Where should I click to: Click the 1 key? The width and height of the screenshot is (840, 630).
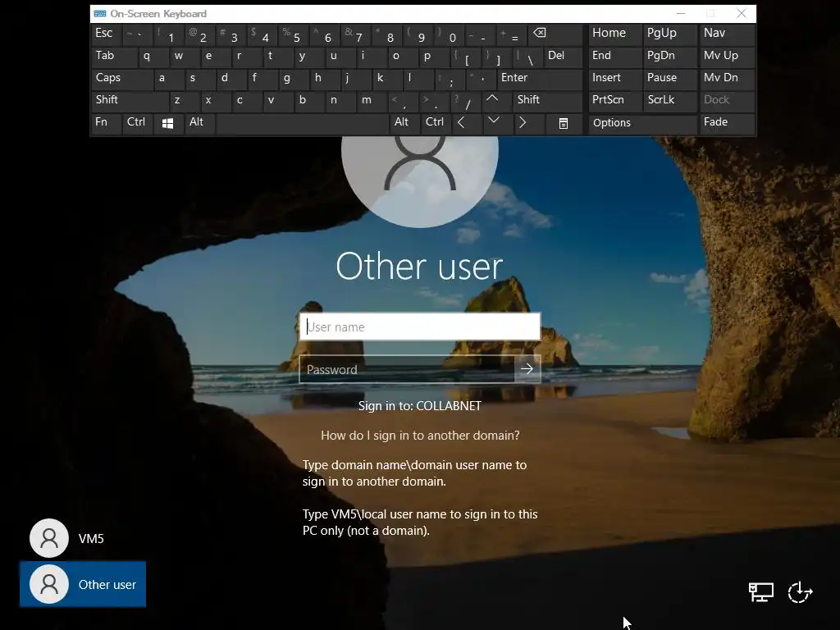click(168, 34)
